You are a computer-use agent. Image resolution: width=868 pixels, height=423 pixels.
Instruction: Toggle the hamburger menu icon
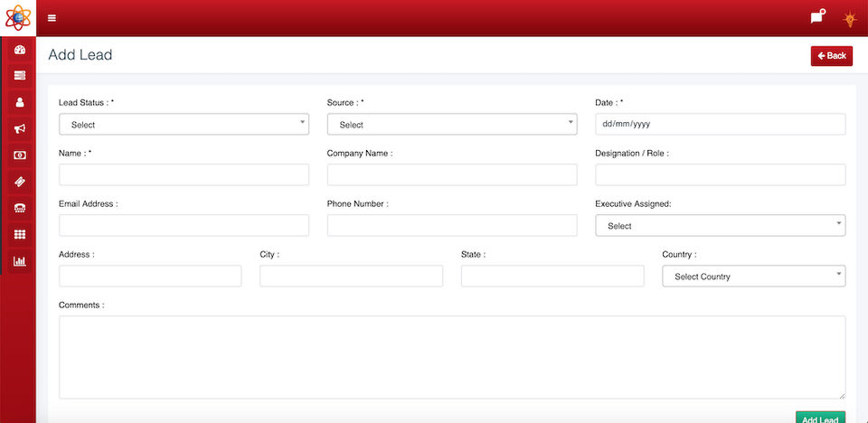click(x=52, y=18)
